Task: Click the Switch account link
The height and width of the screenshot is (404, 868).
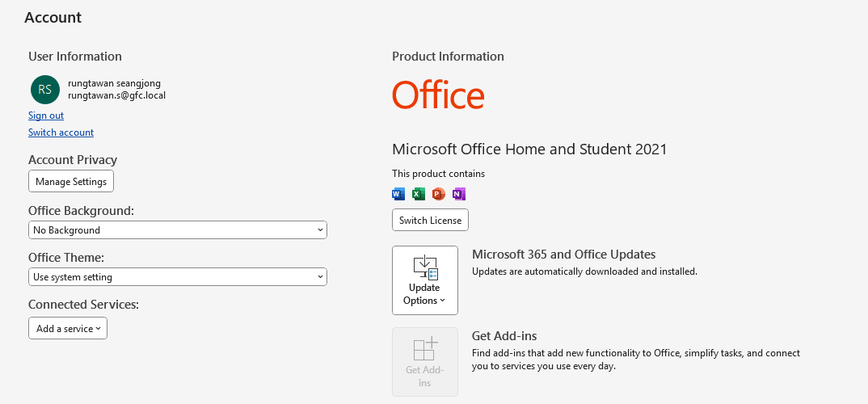Action: pyautogui.click(x=61, y=133)
